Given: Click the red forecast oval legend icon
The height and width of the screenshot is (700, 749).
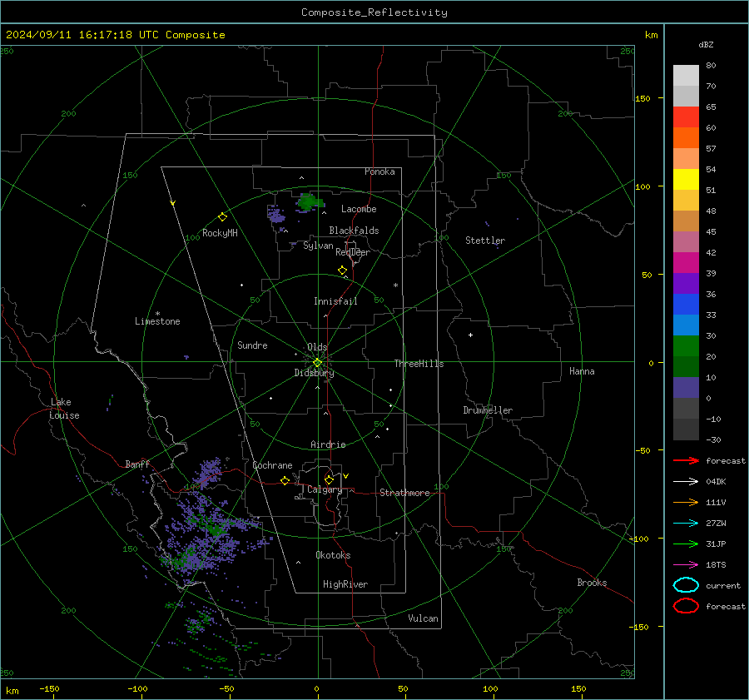Looking at the screenshot, I should [686, 606].
